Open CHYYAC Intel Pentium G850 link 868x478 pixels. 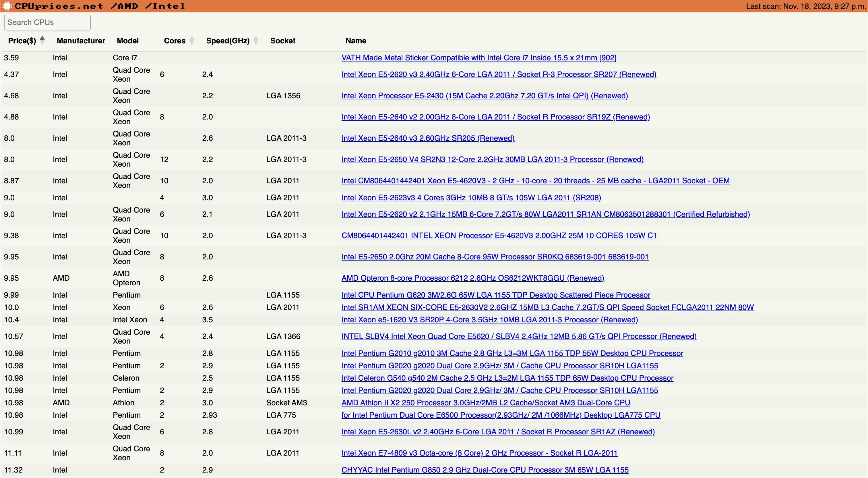485,470
